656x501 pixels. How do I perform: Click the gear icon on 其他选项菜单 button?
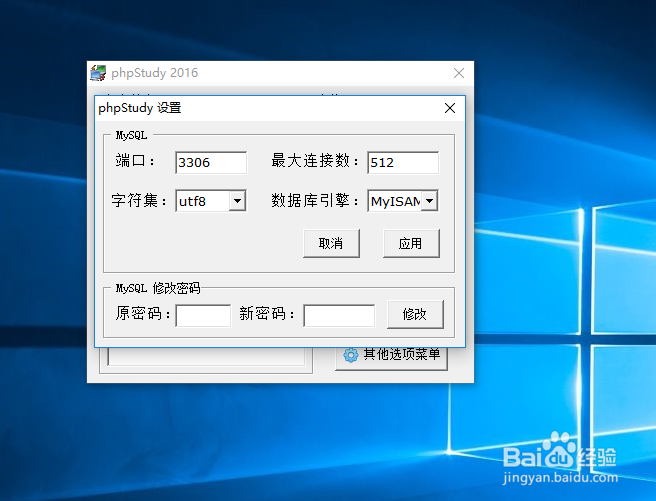[351, 355]
